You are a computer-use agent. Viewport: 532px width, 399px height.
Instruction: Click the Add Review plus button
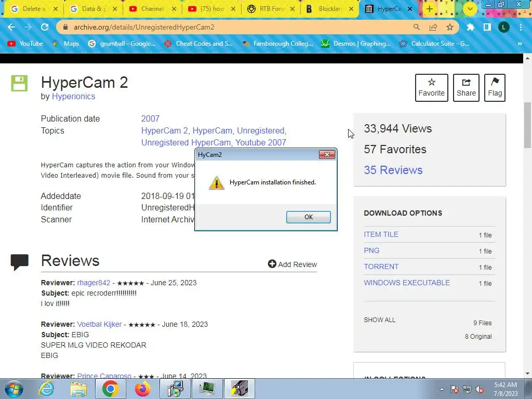point(292,264)
